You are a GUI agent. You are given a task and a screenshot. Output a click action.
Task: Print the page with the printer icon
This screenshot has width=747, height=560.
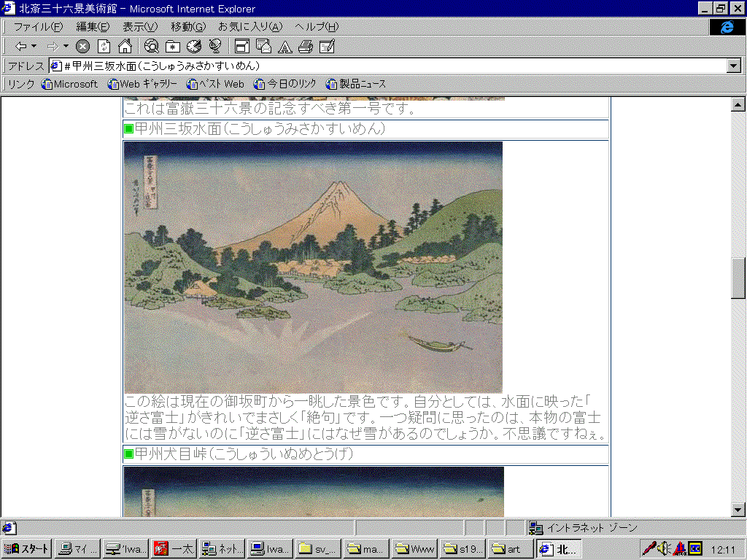pos(306,46)
